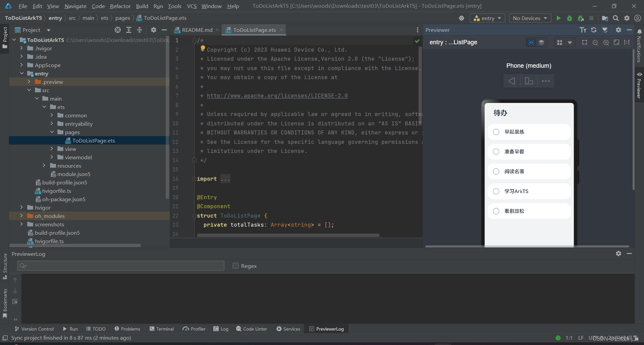
Task: Open IDE settings gear in the top toolbar
Action: pos(627,18)
